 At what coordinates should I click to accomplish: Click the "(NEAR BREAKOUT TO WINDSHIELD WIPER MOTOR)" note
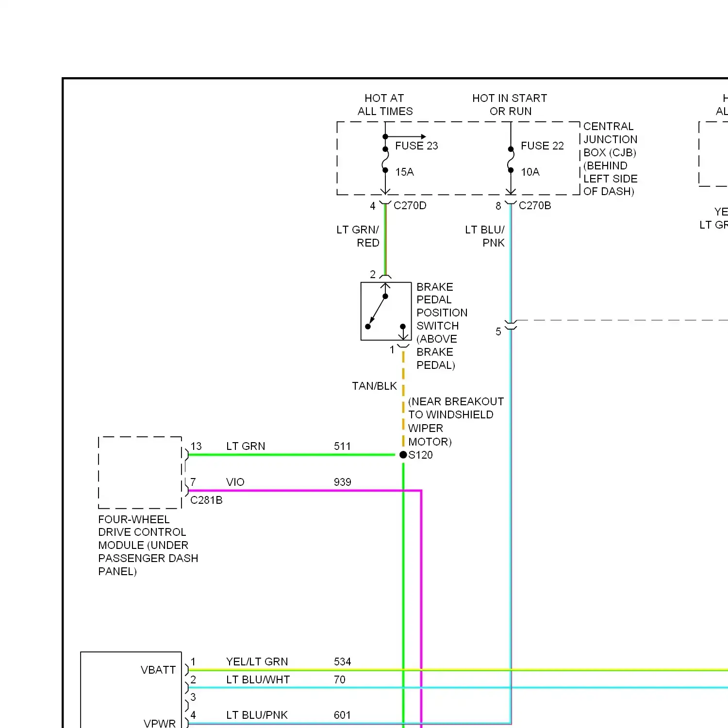point(456,421)
